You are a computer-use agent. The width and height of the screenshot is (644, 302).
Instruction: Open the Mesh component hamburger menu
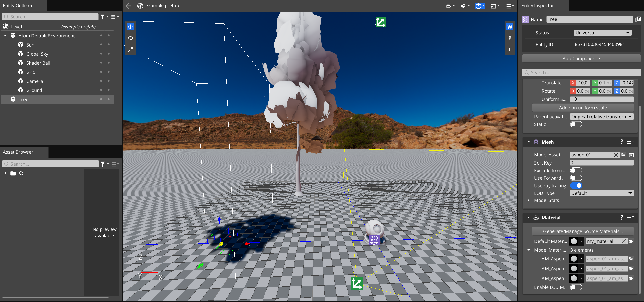630,142
